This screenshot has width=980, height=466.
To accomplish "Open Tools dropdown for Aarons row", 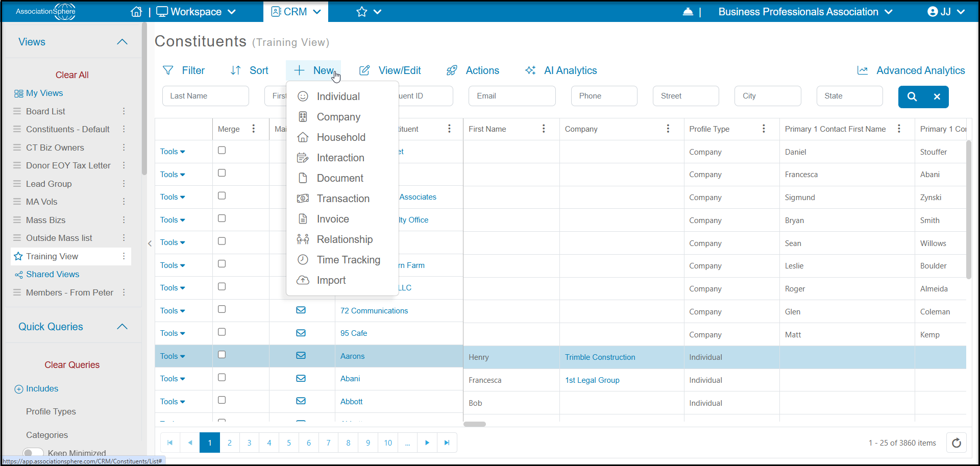I will 173,356.
